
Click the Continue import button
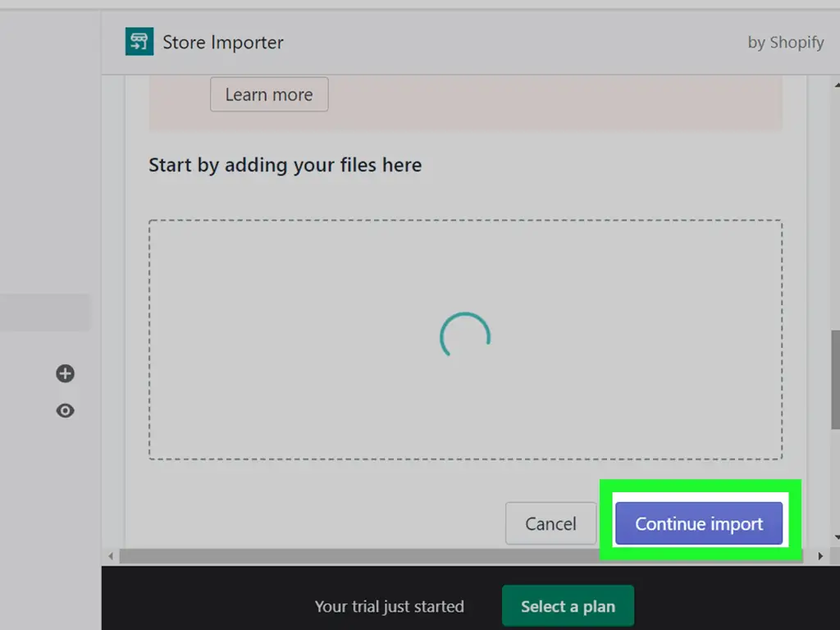(x=699, y=523)
